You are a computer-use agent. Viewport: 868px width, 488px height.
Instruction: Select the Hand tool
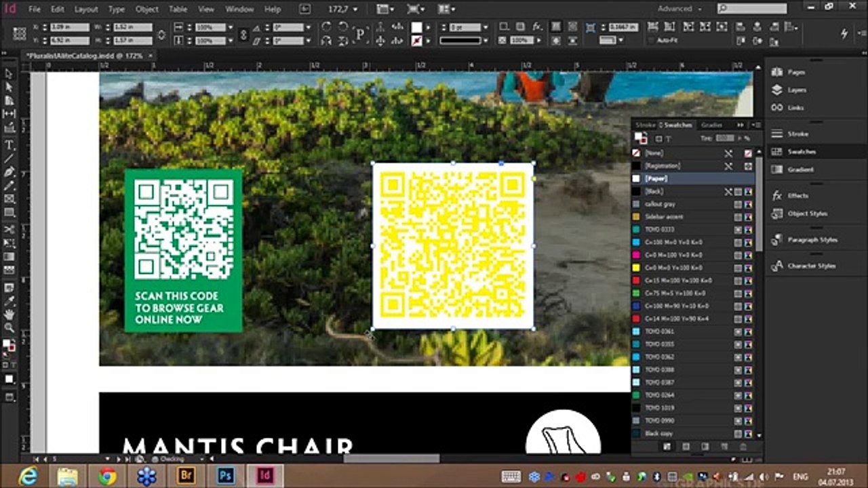(x=9, y=314)
